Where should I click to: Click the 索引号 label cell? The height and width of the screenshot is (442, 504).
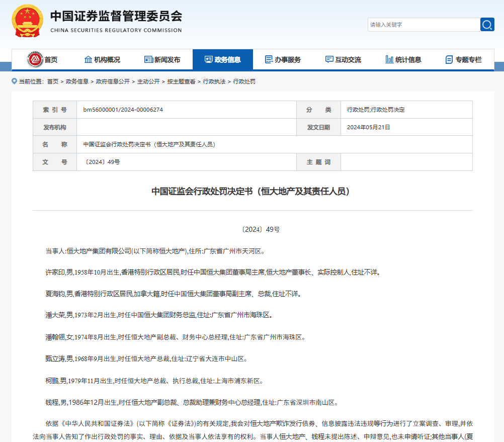coord(55,110)
